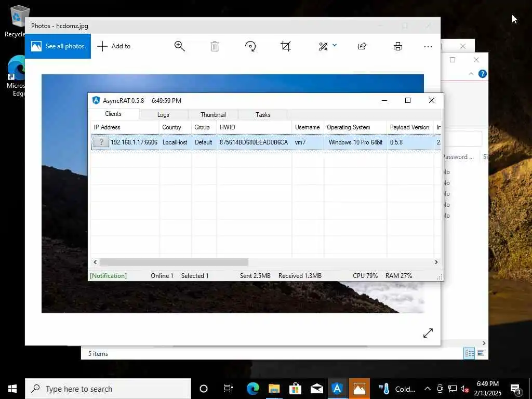Click Sent 2.5MB in status bar
The image size is (532, 399).
(x=255, y=276)
